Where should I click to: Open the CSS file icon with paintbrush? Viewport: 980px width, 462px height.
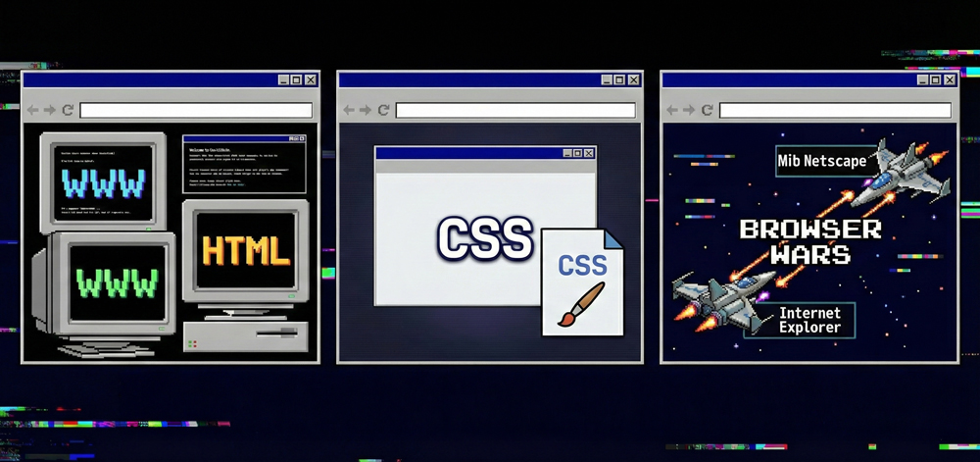coord(582,282)
